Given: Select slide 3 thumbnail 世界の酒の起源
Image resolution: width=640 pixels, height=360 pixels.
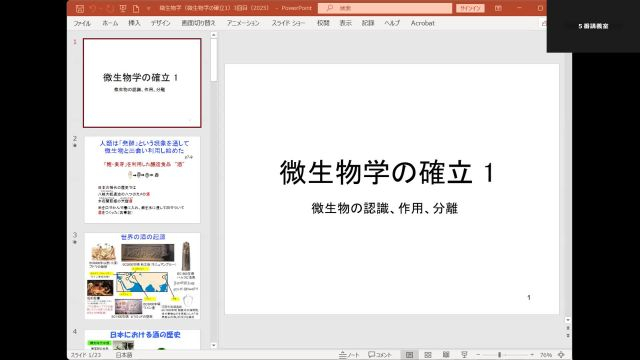Looking at the screenshot, I should tap(142, 276).
